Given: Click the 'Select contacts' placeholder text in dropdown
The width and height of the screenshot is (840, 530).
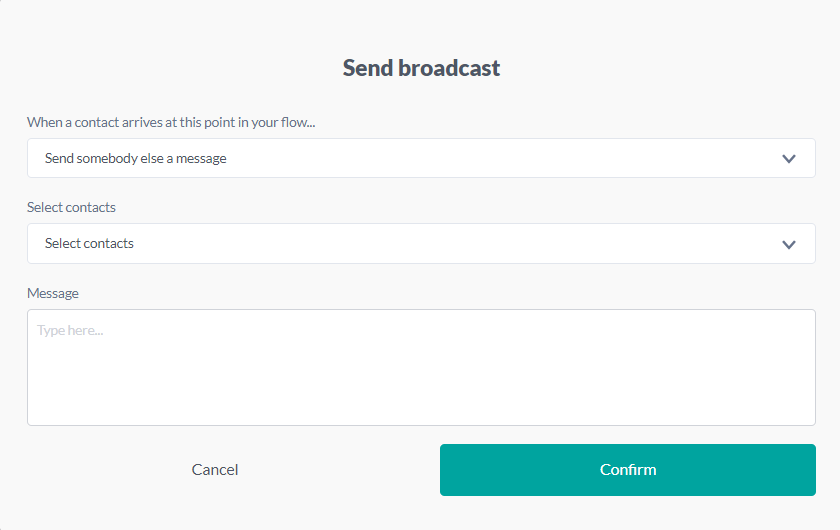Looking at the screenshot, I should tap(89, 243).
